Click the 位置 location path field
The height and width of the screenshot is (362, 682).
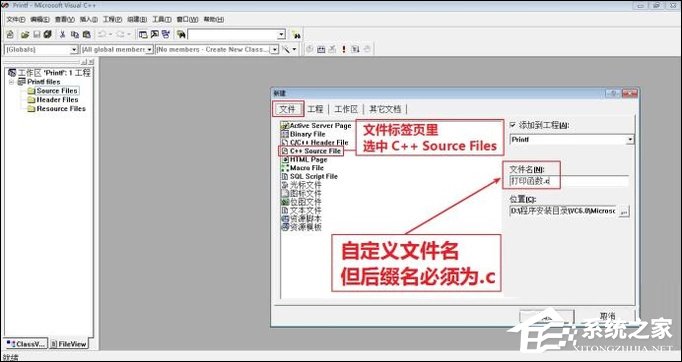(x=563, y=211)
